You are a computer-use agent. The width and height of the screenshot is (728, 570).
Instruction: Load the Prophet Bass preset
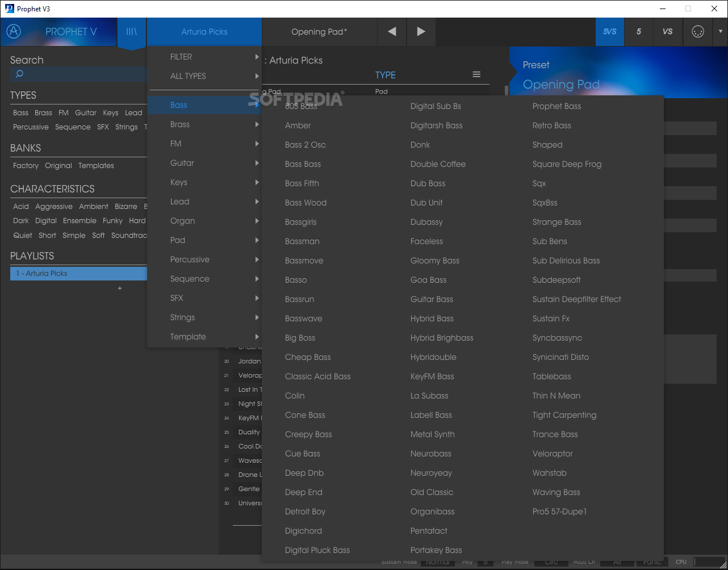point(557,106)
